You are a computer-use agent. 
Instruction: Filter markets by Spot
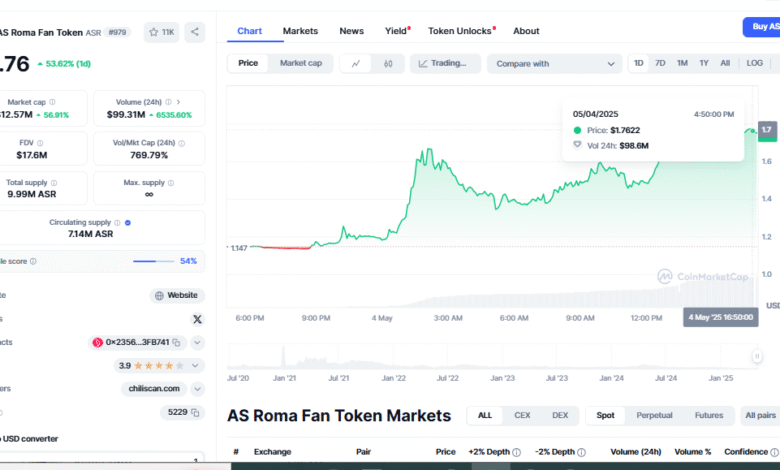pos(605,415)
